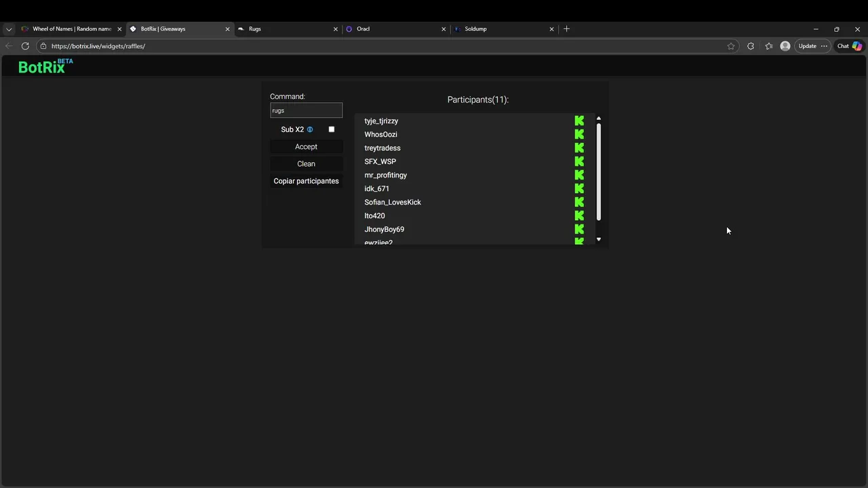Open browser menu three dots
868x488 pixels.
pos(824,46)
